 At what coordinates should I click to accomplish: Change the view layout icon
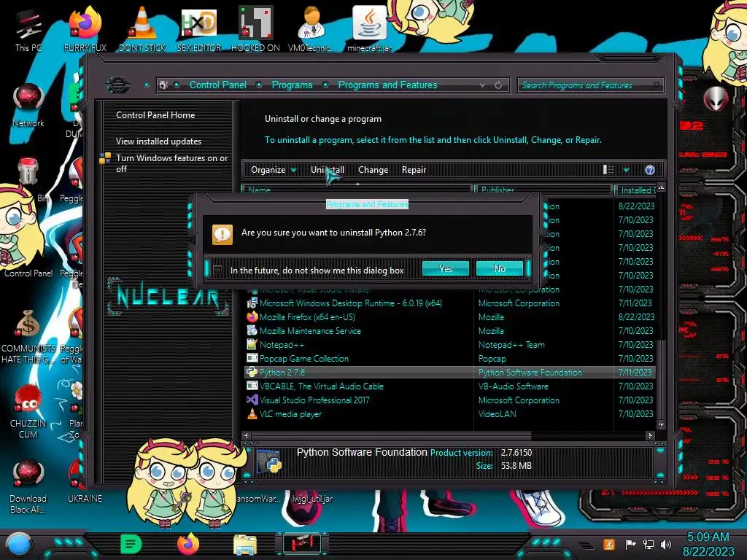coord(608,170)
